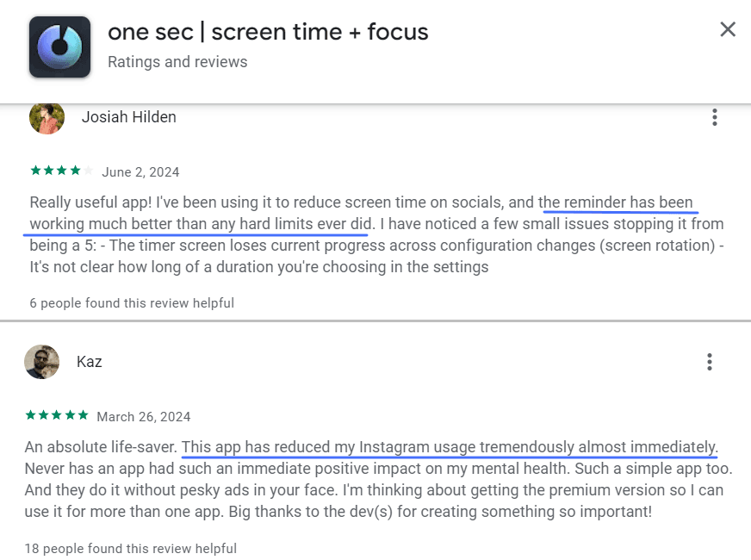751x560 pixels.
Task: Open Josiah Hilden's review options menu
Action: (x=714, y=118)
